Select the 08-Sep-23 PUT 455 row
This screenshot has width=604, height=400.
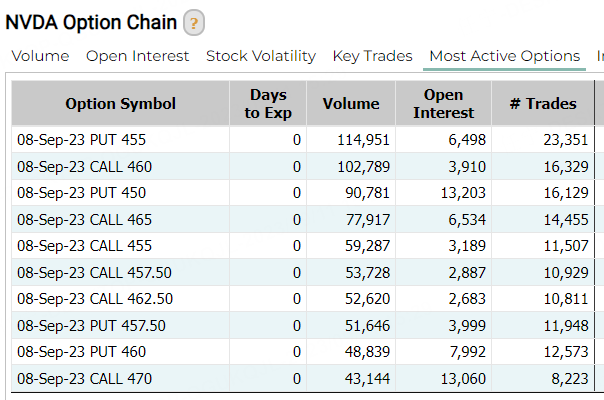(84, 140)
